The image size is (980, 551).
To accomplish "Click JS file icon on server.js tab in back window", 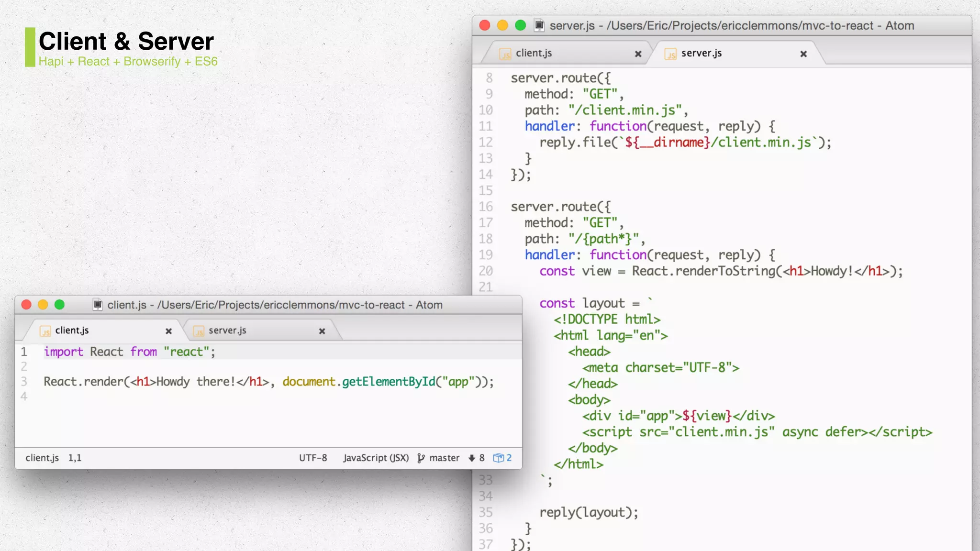I will coord(671,54).
